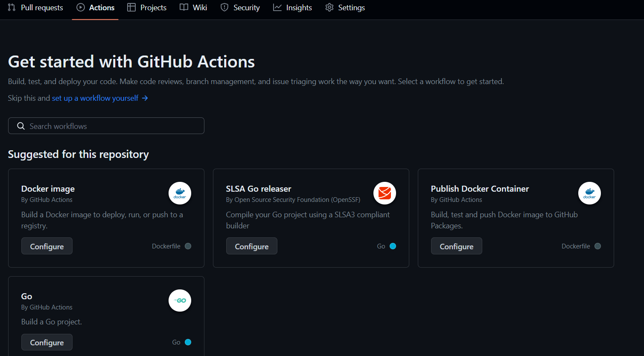Viewport: 644px width, 356px height.
Task: Click blue Go language dot on SLSA card
Action: [393, 246]
